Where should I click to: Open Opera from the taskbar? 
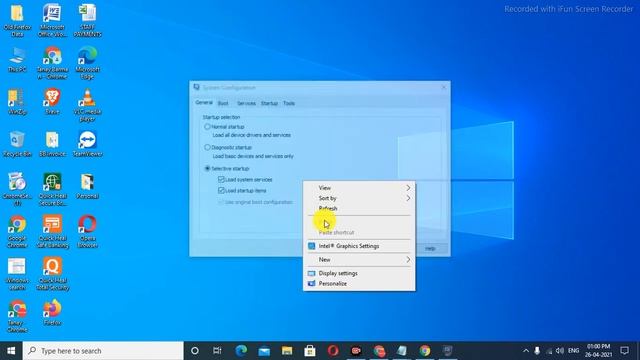click(333, 351)
